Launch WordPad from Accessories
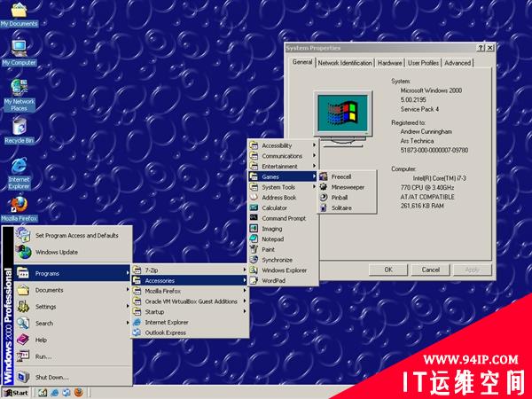 (x=283, y=280)
